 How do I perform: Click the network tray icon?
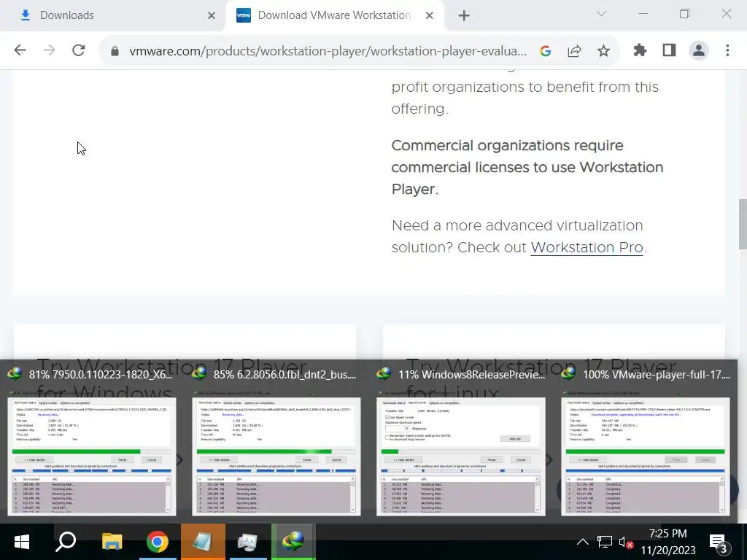[x=605, y=542]
